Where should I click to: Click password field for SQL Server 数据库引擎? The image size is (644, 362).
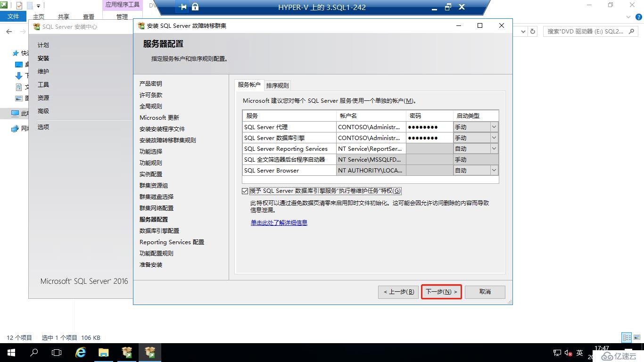coord(429,138)
